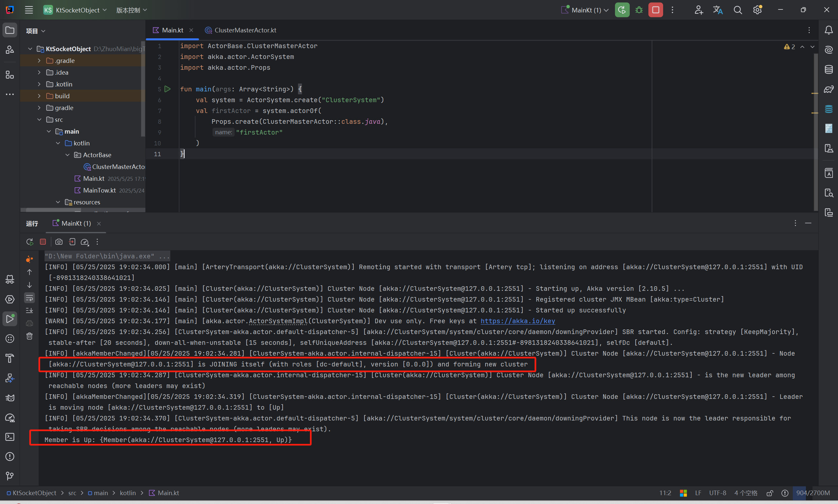Image resolution: width=838 pixels, height=504 pixels.
Task: Open the Run tool window icon in sidebar
Action: tap(10, 319)
